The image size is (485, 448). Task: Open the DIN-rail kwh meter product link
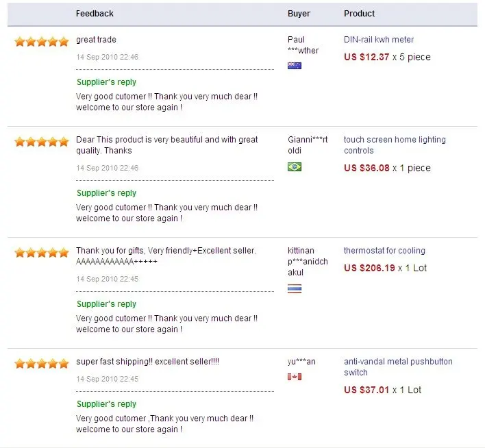click(379, 40)
